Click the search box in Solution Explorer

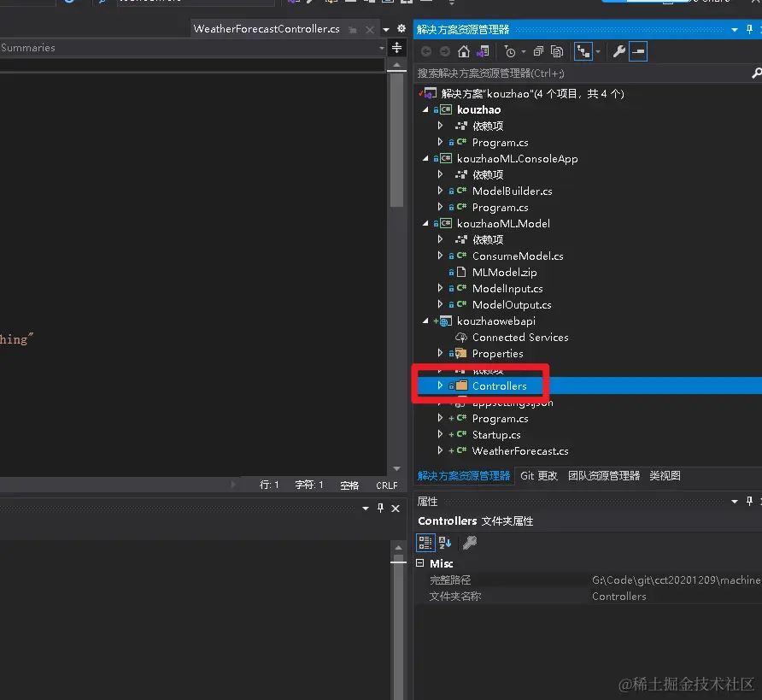pos(583,74)
